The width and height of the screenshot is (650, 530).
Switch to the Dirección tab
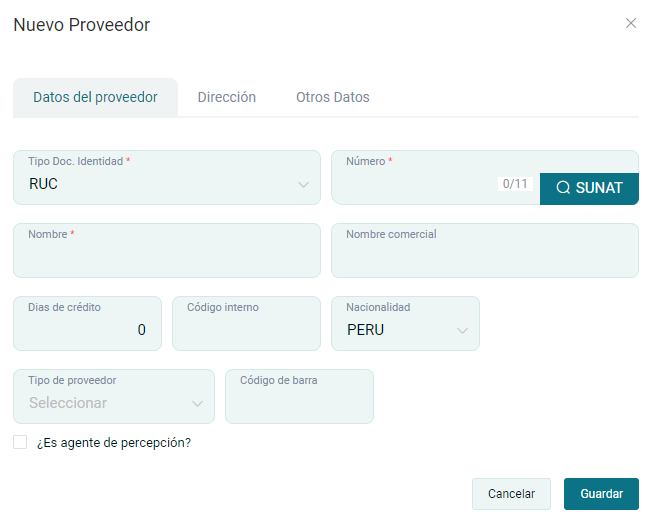(x=227, y=97)
